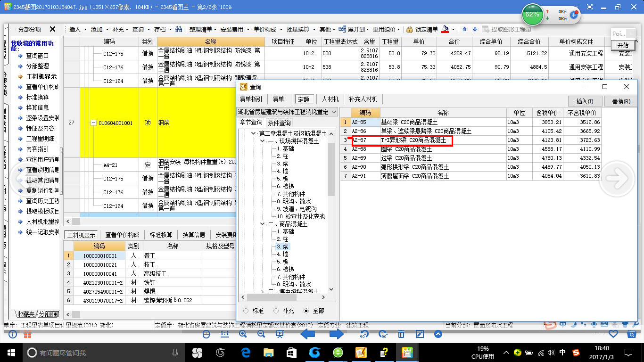Open the fill color bucket icon
The width and height of the screenshot is (644, 362).
pyautogui.click(x=445, y=29)
